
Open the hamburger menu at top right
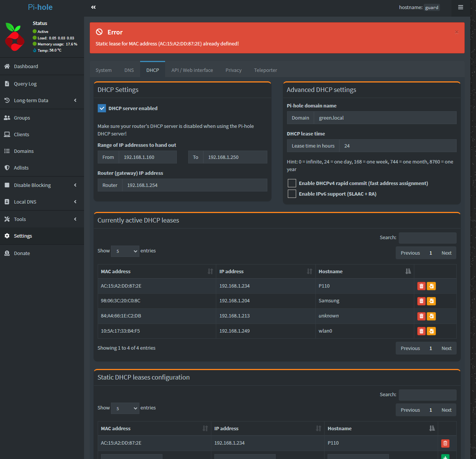(460, 7)
